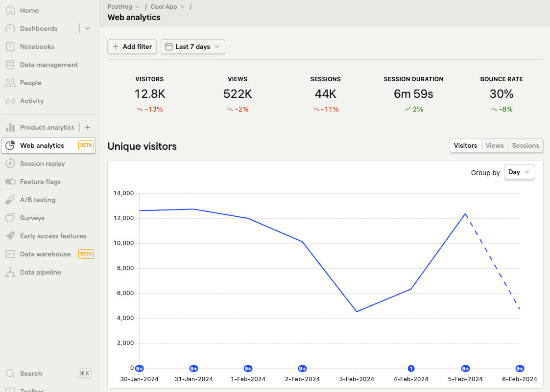
Task: Click the Session replay icon
Action: click(10, 163)
